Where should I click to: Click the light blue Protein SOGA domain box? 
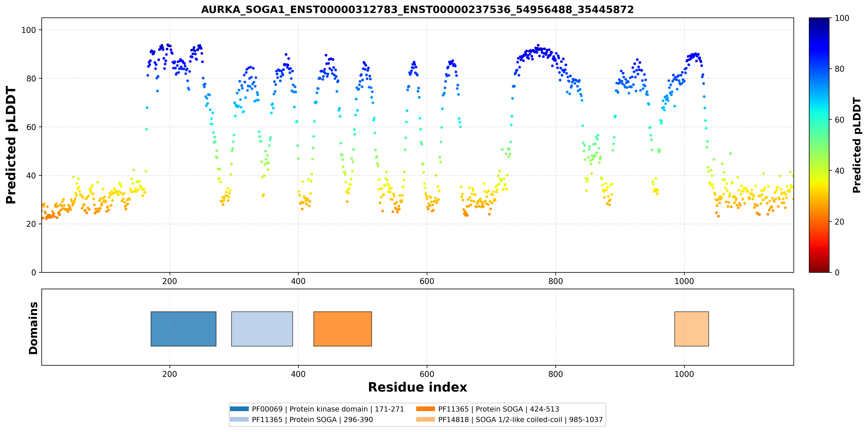[262, 329]
